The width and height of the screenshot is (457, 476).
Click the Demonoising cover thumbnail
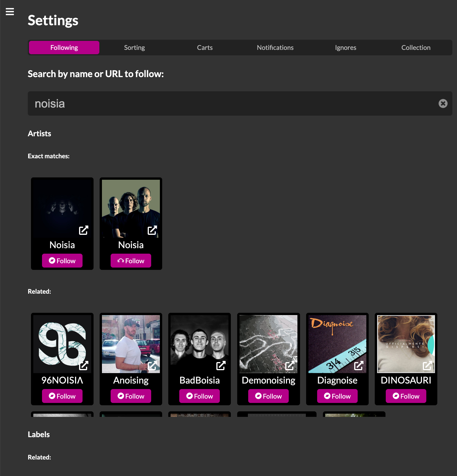(268, 344)
